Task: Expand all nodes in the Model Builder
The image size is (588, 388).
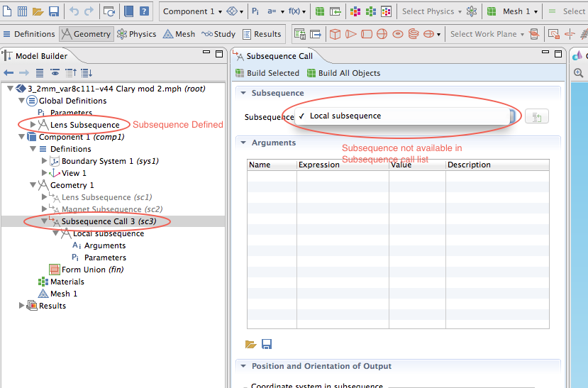Action: 87,73
